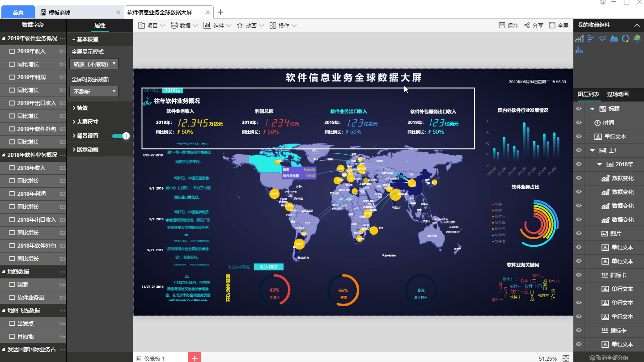
Task: Add the column chart favorite component
Action: click(579, 50)
